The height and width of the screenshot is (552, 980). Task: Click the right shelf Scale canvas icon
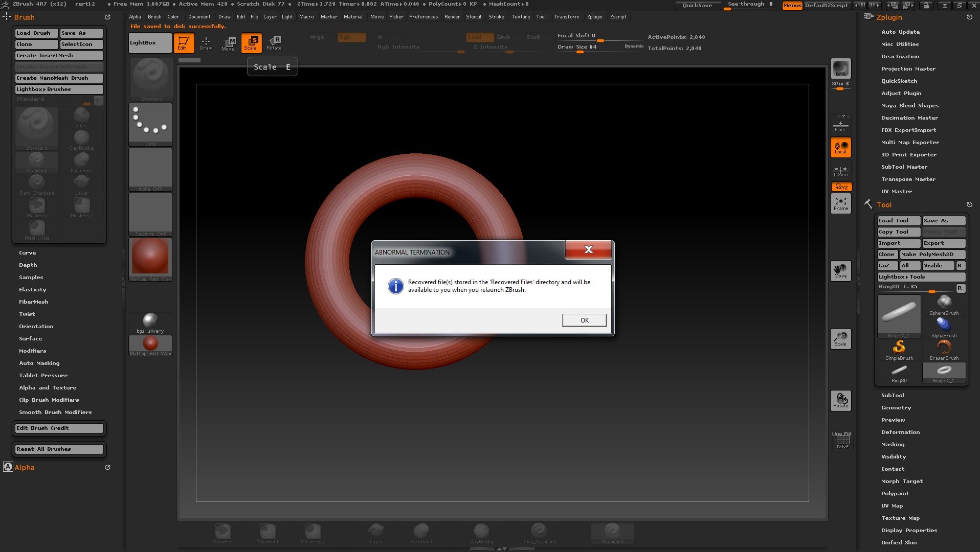pyautogui.click(x=840, y=338)
